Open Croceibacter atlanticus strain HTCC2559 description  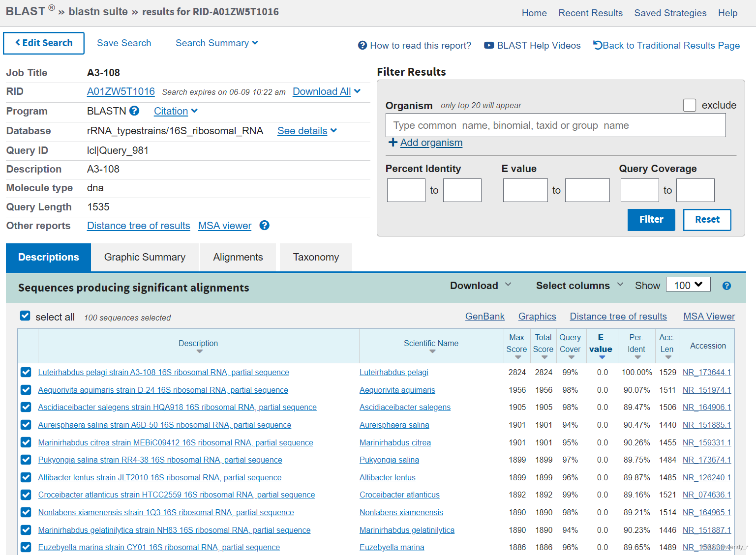click(x=177, y=495)
